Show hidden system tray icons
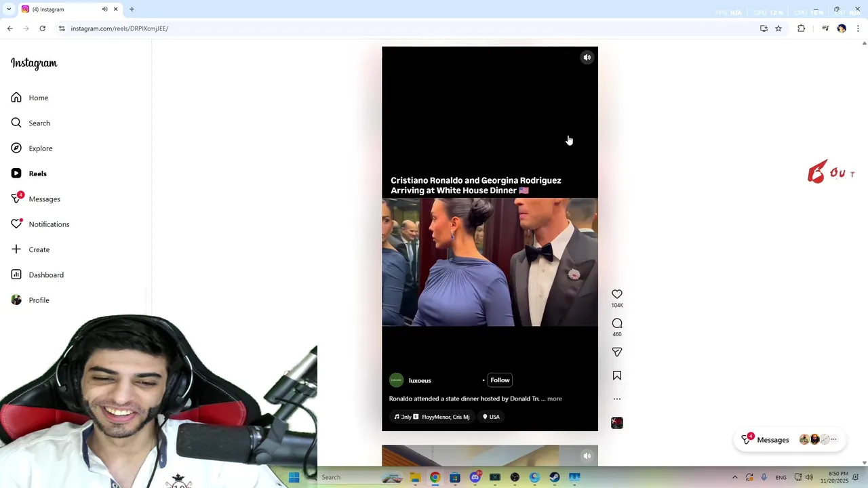868x488 pixels. click(x=734, y=477)
